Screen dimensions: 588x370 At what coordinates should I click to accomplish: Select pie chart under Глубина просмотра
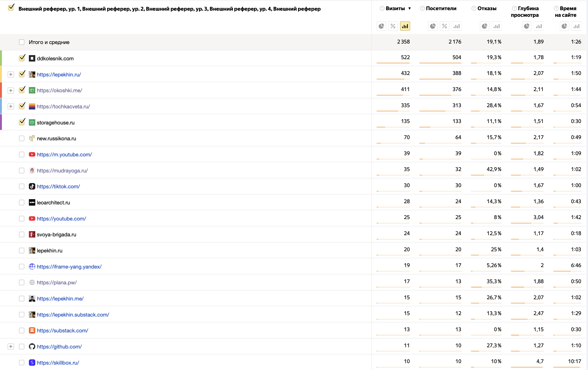[x=527, y=26]
